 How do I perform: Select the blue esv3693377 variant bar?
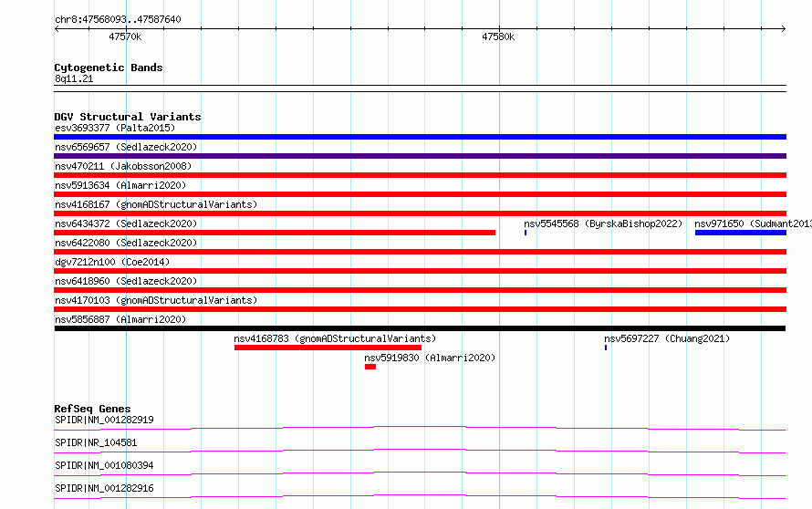(420, 137)
